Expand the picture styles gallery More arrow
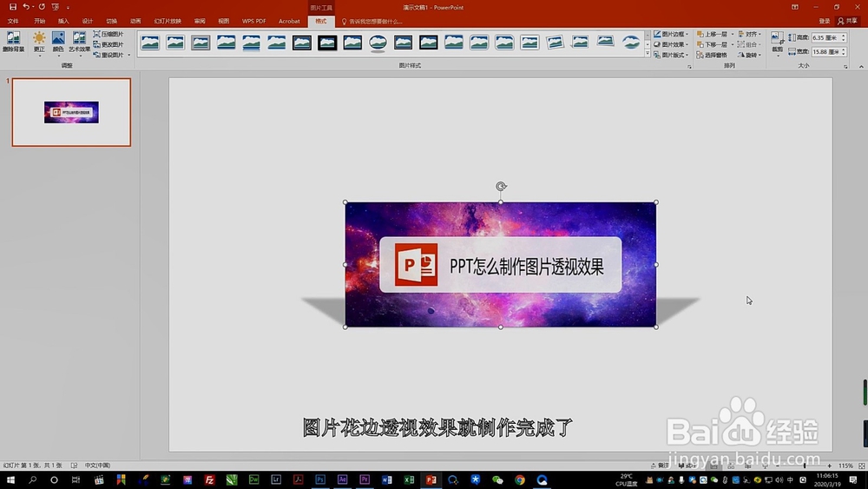This screenshot has width=868, height=489. click(648, 54)
